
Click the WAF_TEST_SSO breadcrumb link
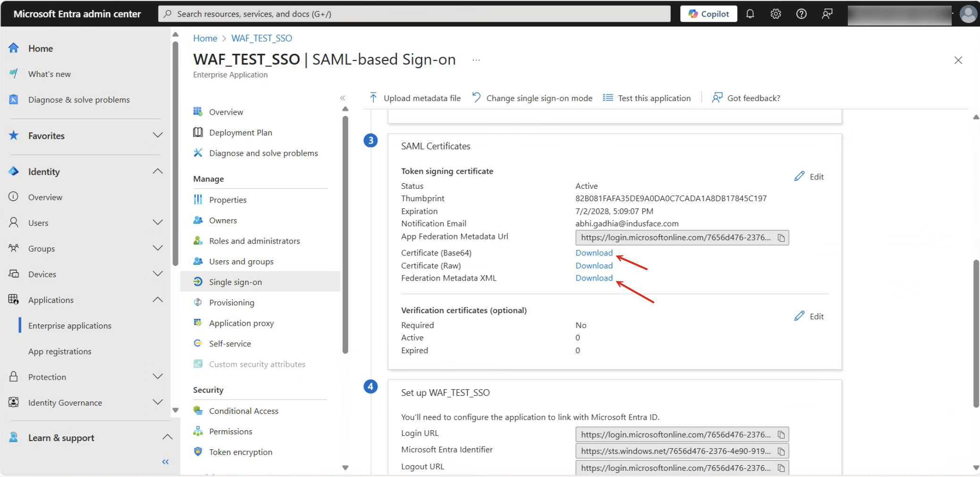(262, 38)
